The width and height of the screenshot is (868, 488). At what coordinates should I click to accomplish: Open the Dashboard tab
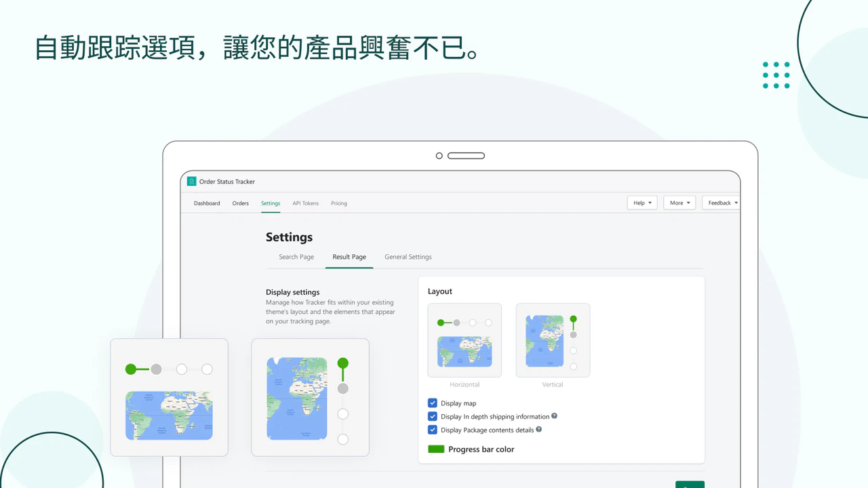pyautogui.click(x=207, y=203)
